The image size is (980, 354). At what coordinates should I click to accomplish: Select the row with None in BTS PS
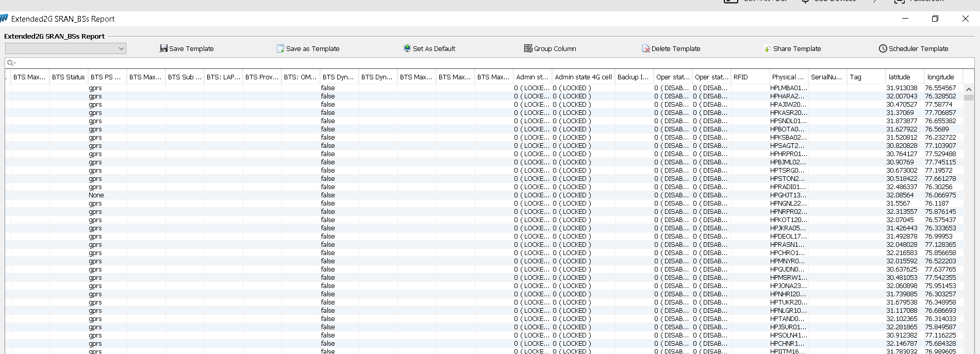[x=96, y=195]
